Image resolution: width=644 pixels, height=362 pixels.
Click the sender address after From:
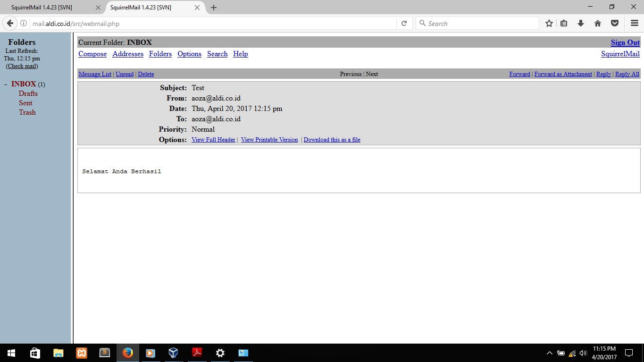[216, 98]
